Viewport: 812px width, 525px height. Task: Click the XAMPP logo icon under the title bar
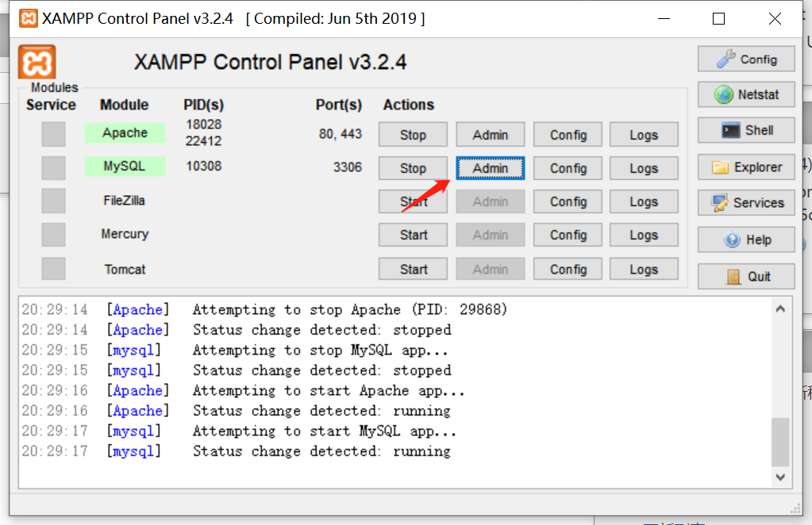pyautogui.click(x=36, y=61)
